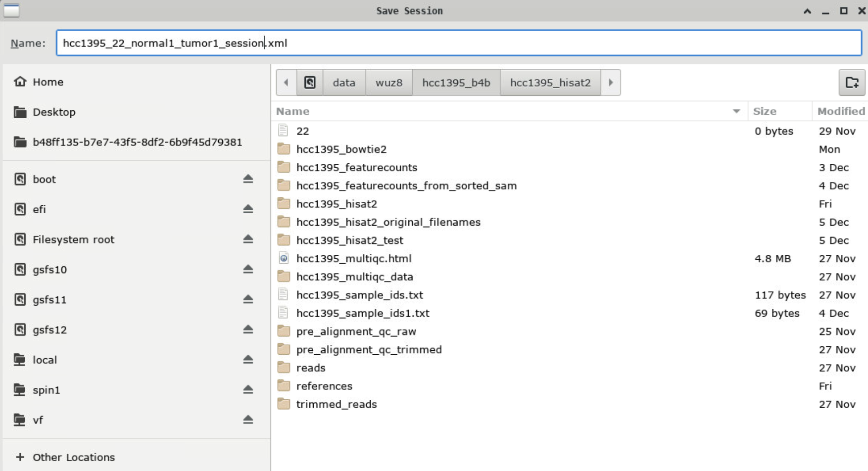Navigate to the hcc1395_b4b path segment
Viewport: 868px width, 471px height.
coord(456,83)
